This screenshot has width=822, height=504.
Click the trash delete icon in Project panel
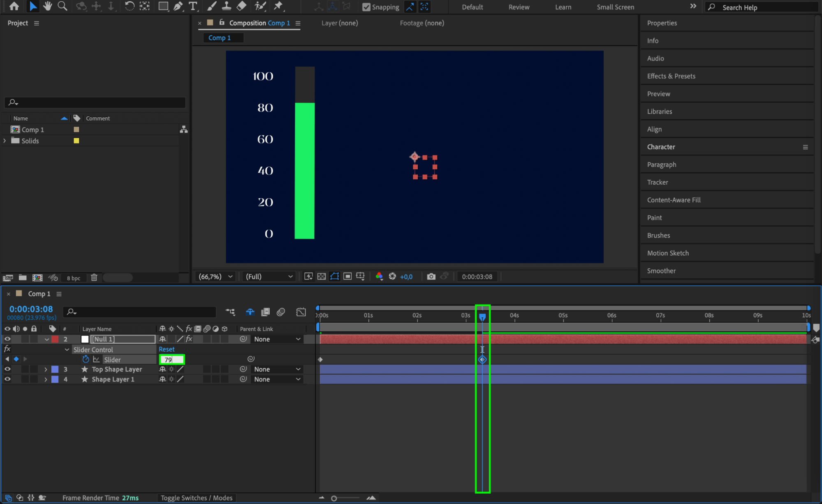94,277
